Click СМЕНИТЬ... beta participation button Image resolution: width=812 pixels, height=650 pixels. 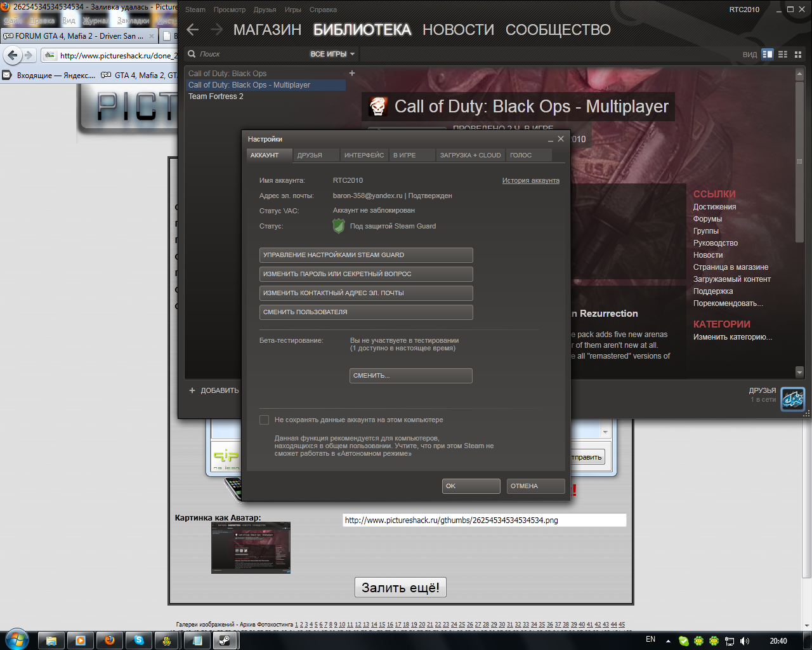coord(411,376)
